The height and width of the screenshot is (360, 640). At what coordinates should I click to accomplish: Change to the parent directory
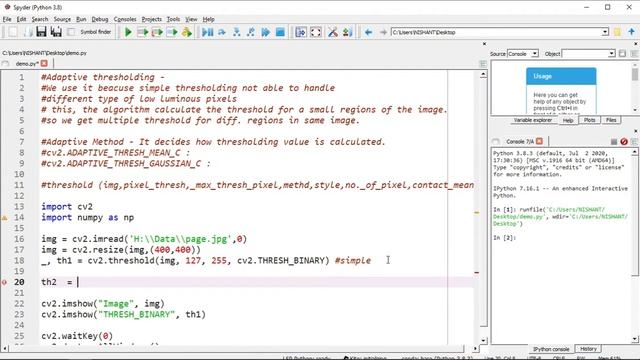631,32
